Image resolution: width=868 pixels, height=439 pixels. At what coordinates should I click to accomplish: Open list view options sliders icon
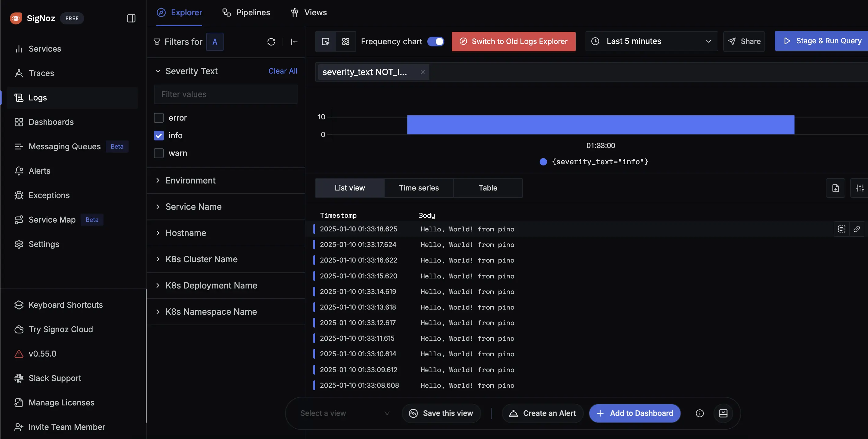click(859, 188)
